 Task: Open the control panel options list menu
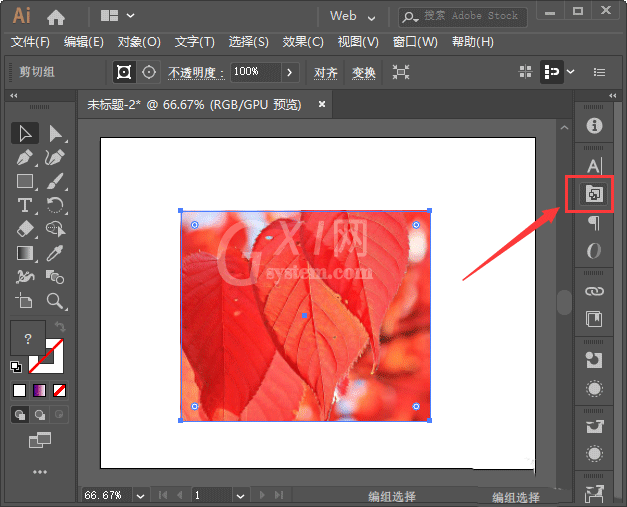[x=599, y=72]
